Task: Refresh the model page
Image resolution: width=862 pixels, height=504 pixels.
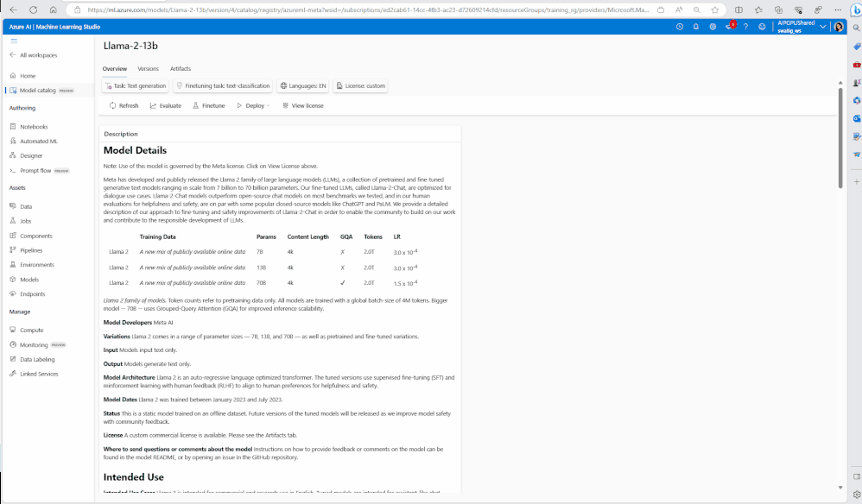Action: click(x=124, y=105)
